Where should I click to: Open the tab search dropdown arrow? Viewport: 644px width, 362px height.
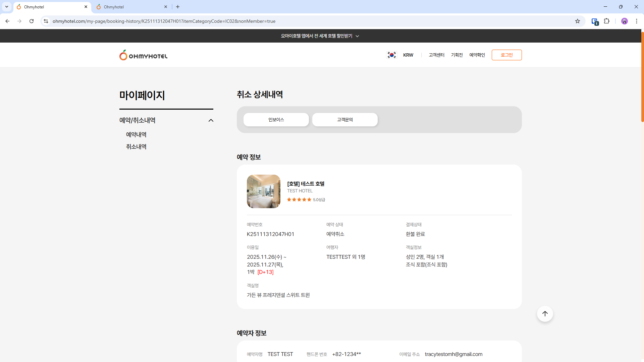tap(6, 7)
